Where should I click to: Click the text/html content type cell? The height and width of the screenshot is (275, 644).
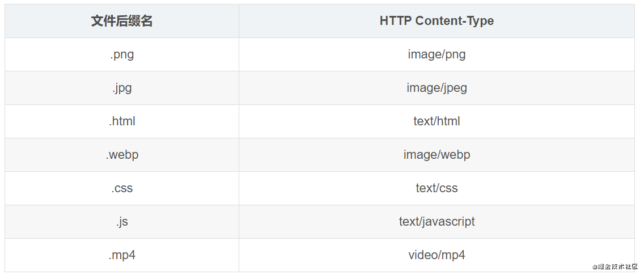click(x=437, y=121)
